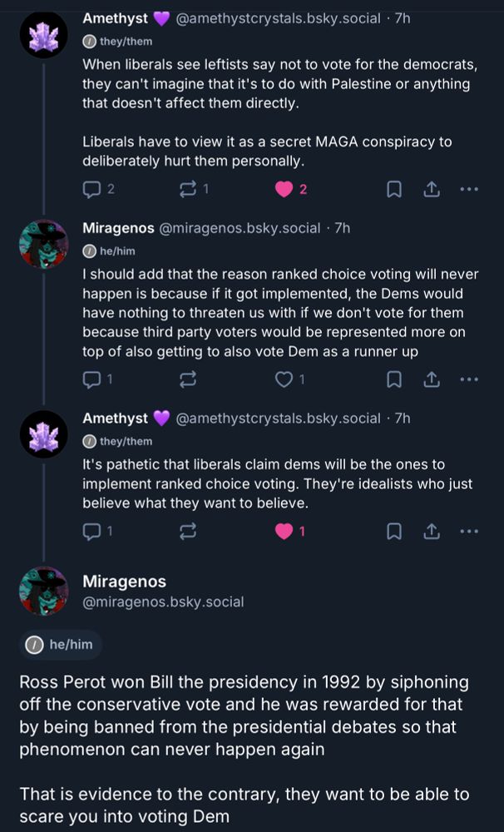Open more options on Miragenos's ranked choice post
This screenshot has height=832, width=504.
pos(469,379)
